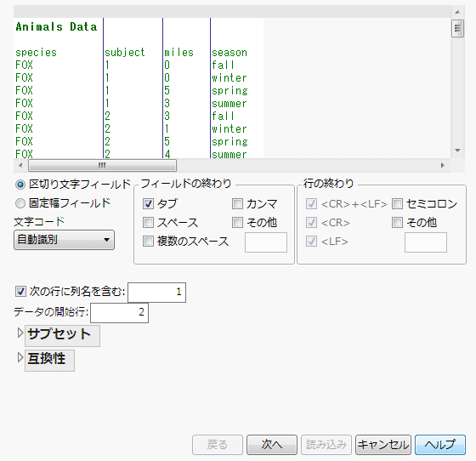The width and height of the screenshot is (476, 461).
Task: Click the preview scroll up arrow
Action: point(457,12)
